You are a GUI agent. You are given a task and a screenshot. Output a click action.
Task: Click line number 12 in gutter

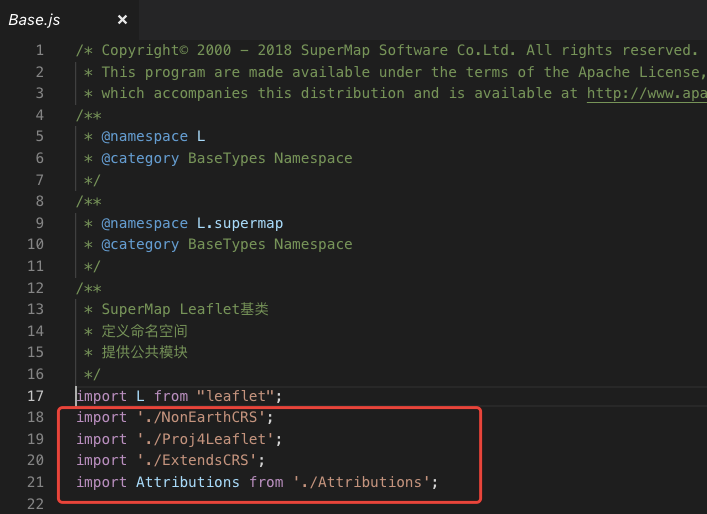tap(36, 288)
